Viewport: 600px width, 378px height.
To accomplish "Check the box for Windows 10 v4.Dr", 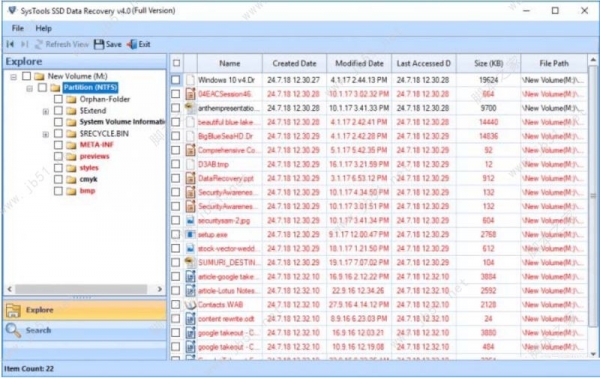I will click(176, 80).
